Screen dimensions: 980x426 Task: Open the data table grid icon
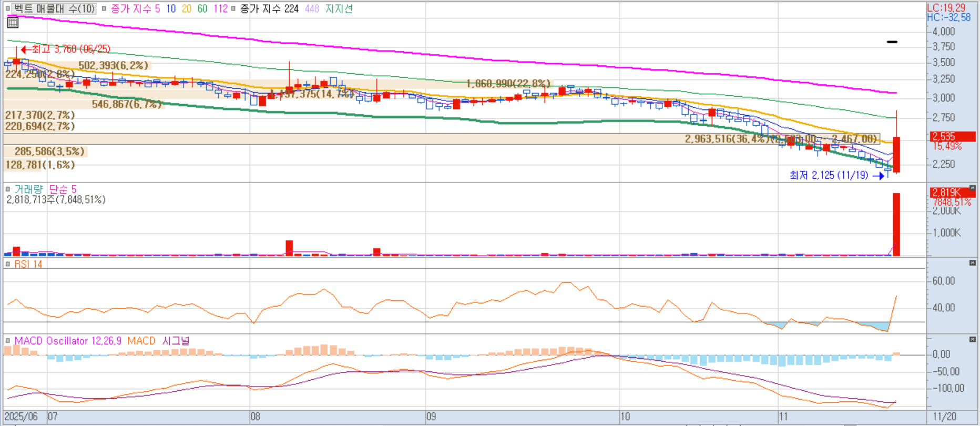[13, 22]
